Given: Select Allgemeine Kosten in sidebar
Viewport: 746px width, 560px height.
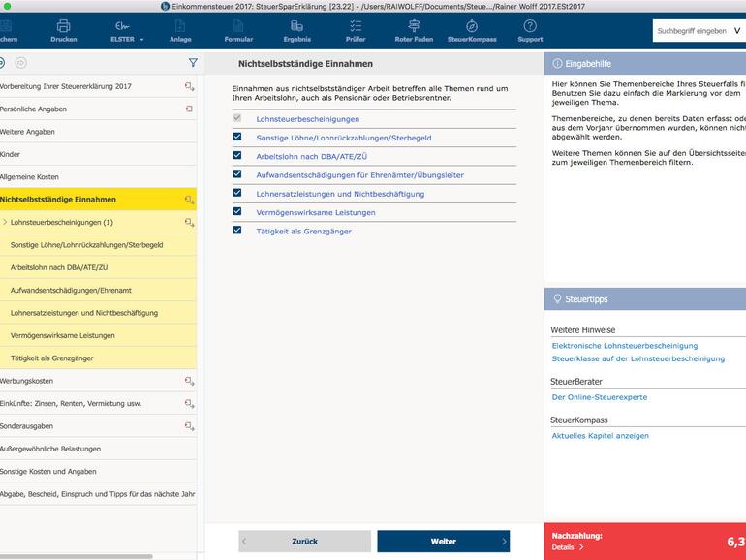Looking at the screenshot, I should pyautogui.click(x=98, y=177).
